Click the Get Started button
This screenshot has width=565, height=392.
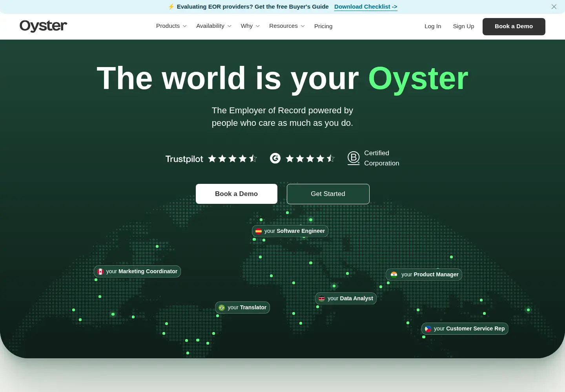328,194
